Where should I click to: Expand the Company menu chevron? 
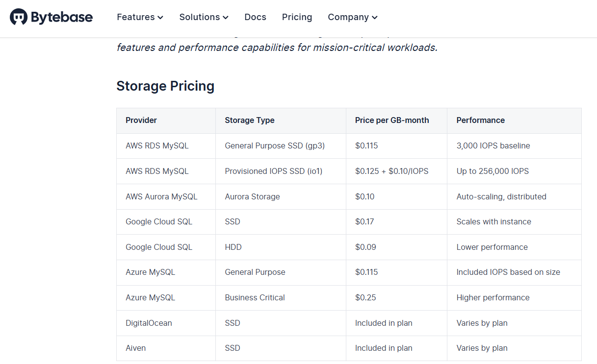(x=375, y=18)
